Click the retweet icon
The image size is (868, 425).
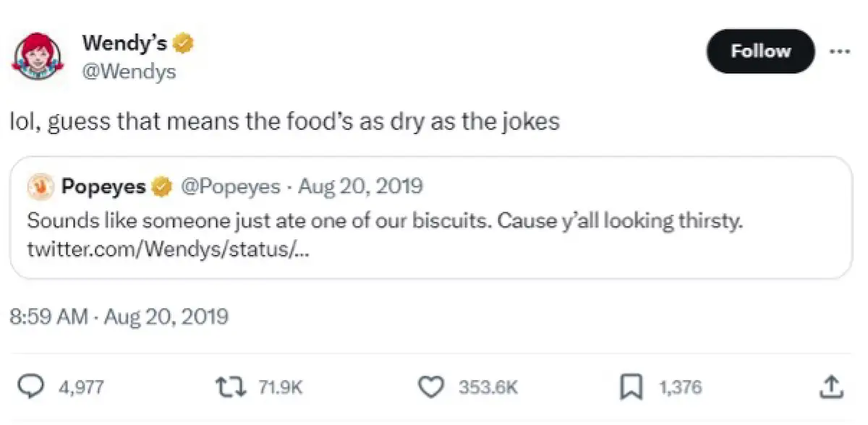coord(230,387)
